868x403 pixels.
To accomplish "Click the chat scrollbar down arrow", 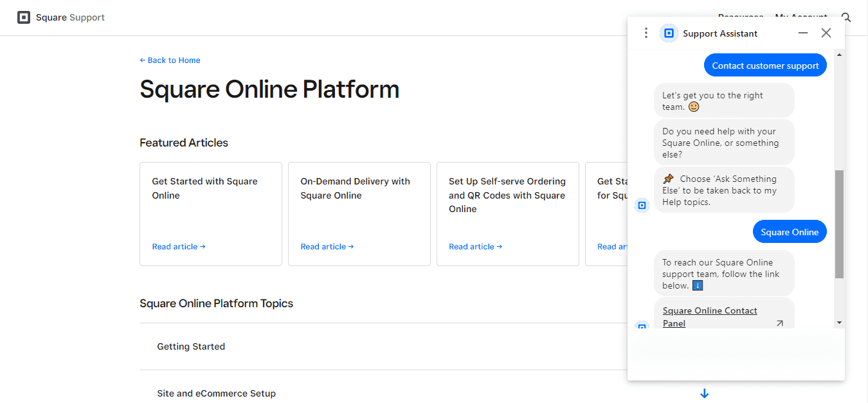I will 839,322.
